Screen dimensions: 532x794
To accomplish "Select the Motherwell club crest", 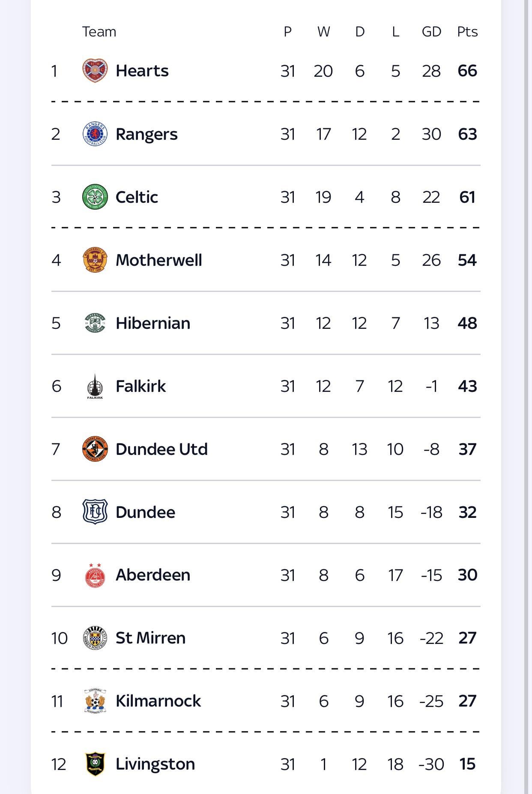I will (x=95, y=260).
